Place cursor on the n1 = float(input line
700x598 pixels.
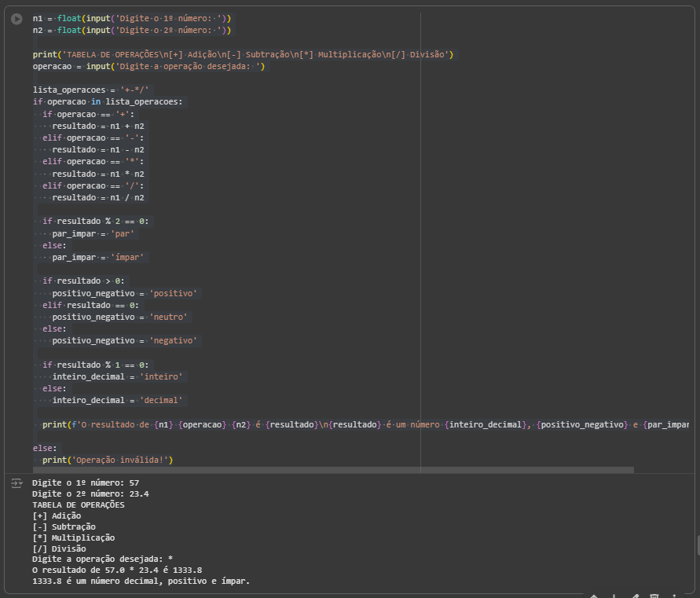click(132, 19)
